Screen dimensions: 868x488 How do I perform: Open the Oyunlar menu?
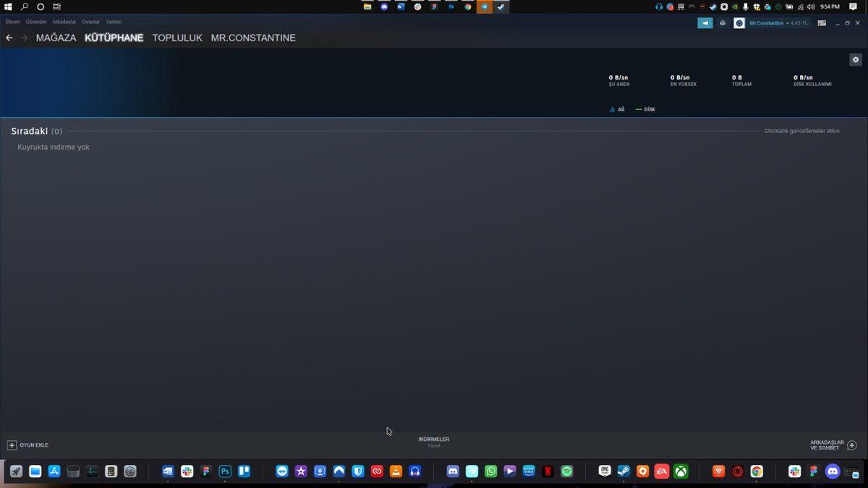90,22
